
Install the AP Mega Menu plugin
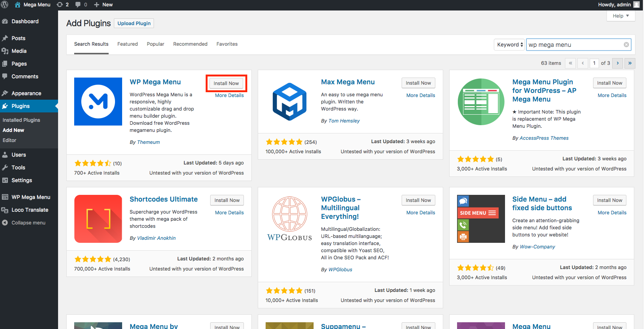tap(610, 83)
